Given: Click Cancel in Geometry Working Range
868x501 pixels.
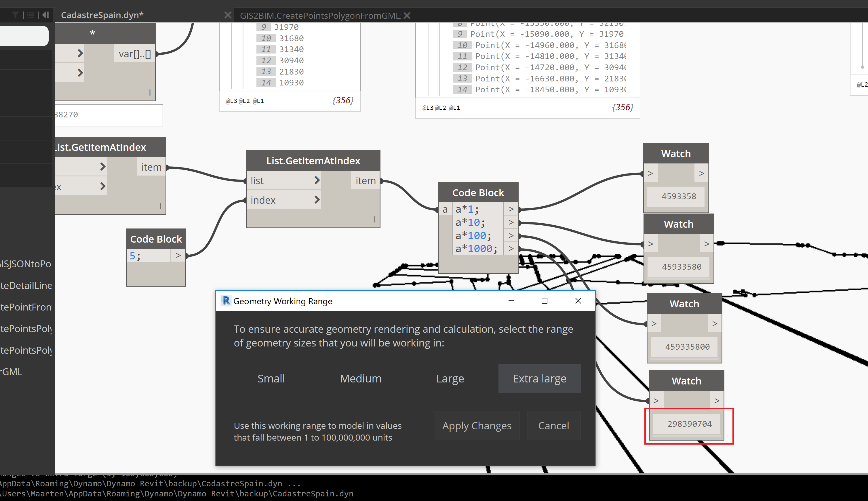Looking at the screenshot, I should click(x=553, y=425).
